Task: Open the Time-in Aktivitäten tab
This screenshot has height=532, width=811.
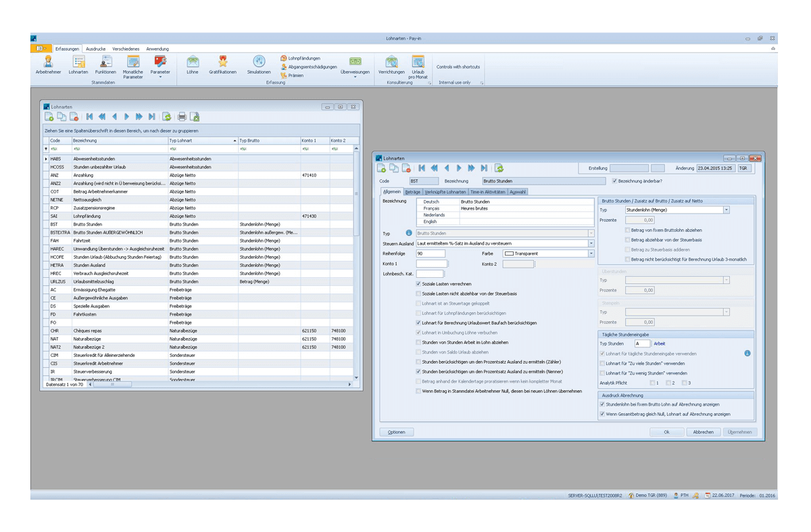Action: click(x=487, y=192)
